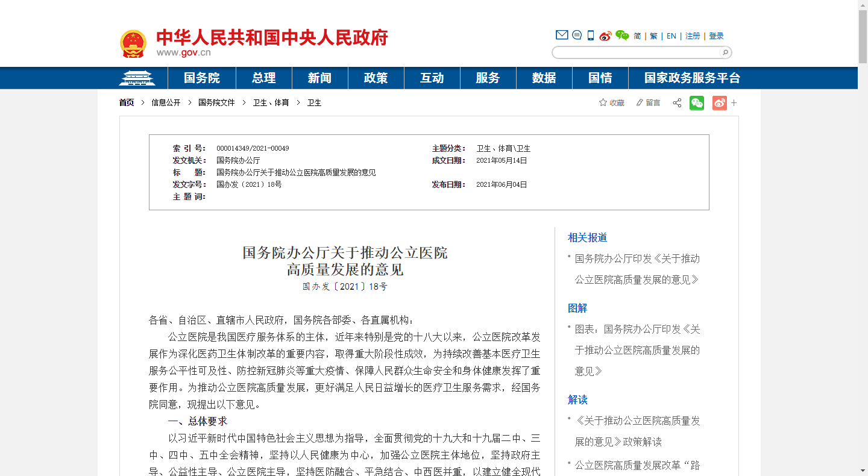Click the email envelope icon in header
The height and width of the screenshot is (476, 868).
562,35
